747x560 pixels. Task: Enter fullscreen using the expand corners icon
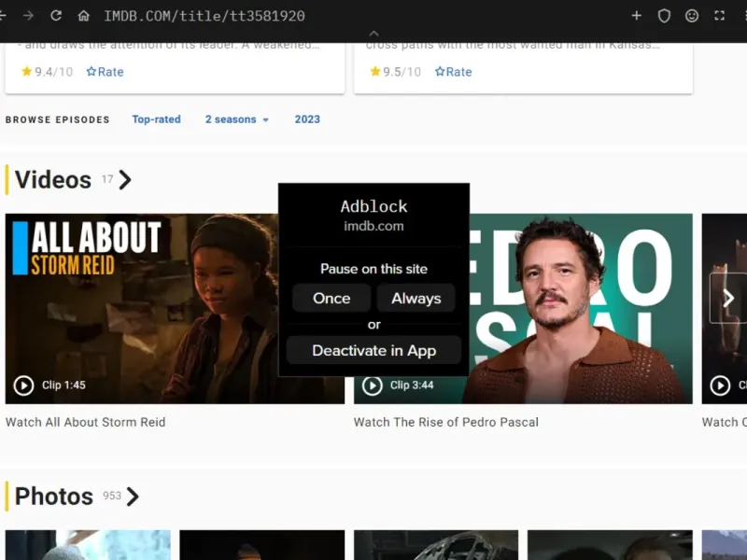click(719, 16)
